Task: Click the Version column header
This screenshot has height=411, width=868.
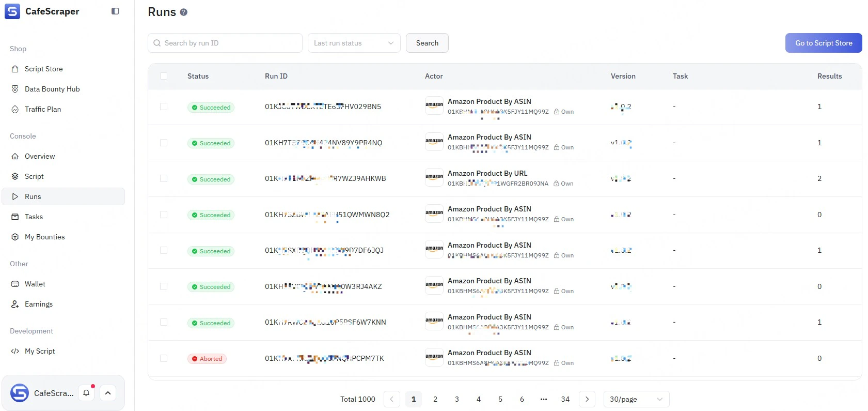Action: tap(623, 76)
